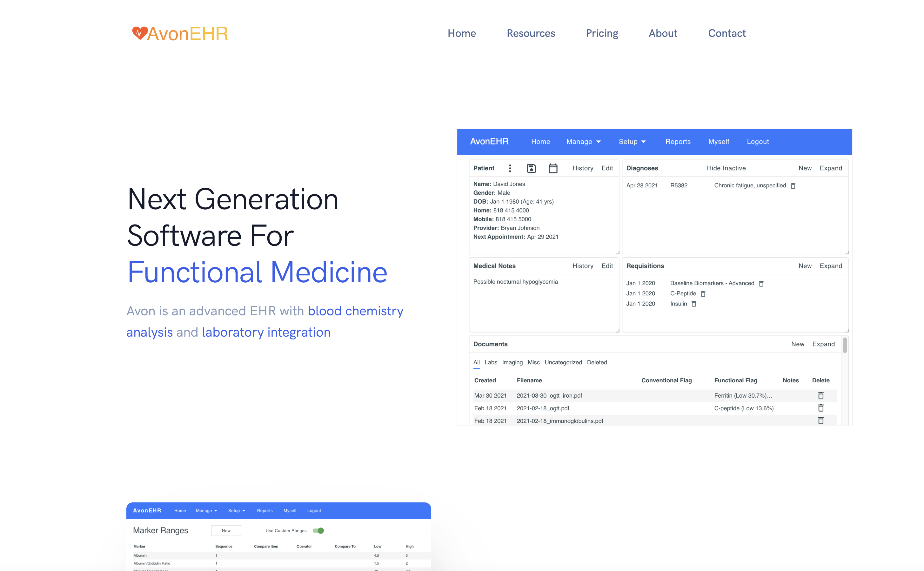Switch to the Labs documents tab
The height and width of the screenshot is (571, 924).
[x=491, y=362]
